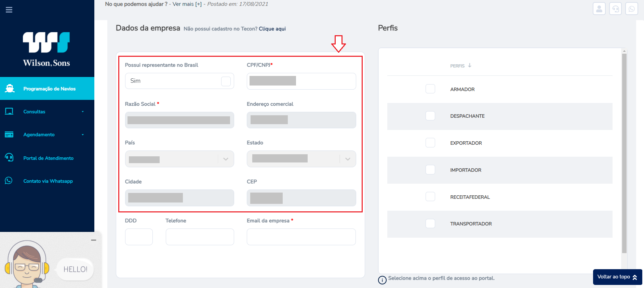
Task: Open the hamburger menu icon
Action: 9,10
